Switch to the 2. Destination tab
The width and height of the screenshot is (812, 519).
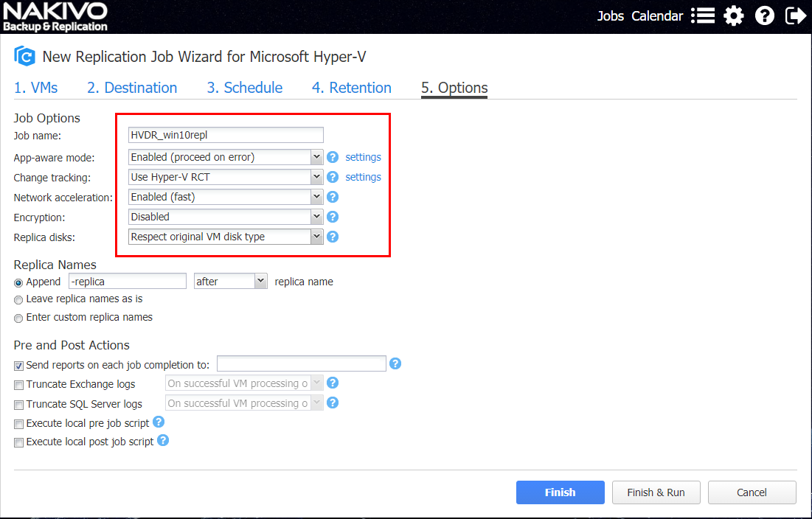point(132,88)
